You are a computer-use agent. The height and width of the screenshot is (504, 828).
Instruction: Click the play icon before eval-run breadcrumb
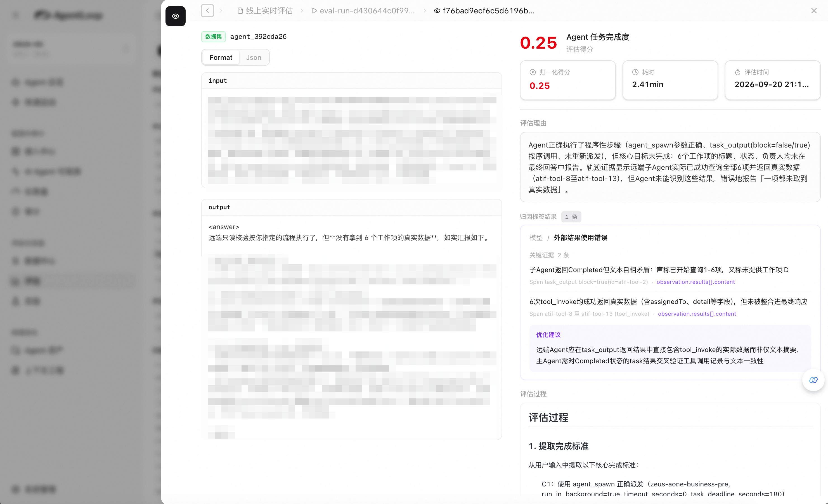coord(314,11)
